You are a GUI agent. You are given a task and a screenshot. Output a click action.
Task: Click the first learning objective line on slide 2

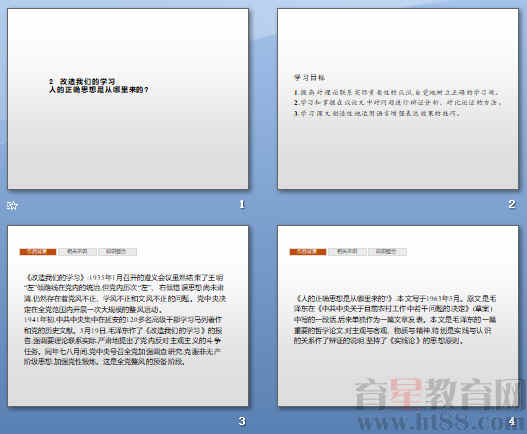397,92
